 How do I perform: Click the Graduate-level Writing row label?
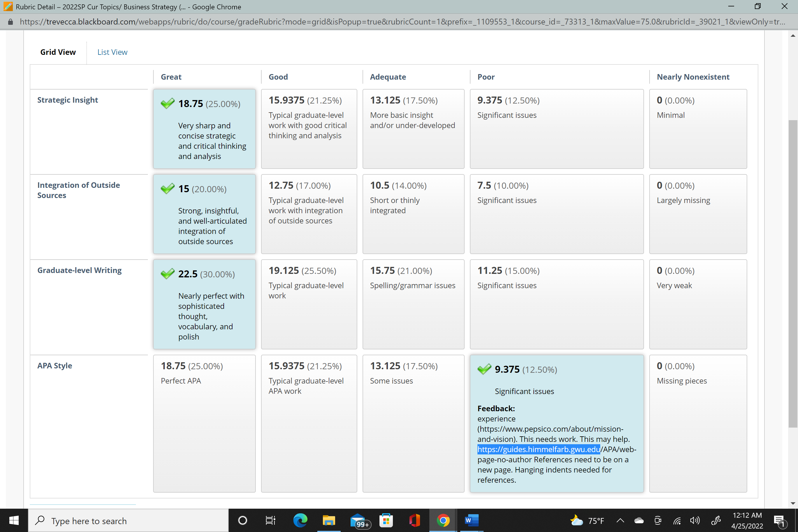tap(79, 270)
